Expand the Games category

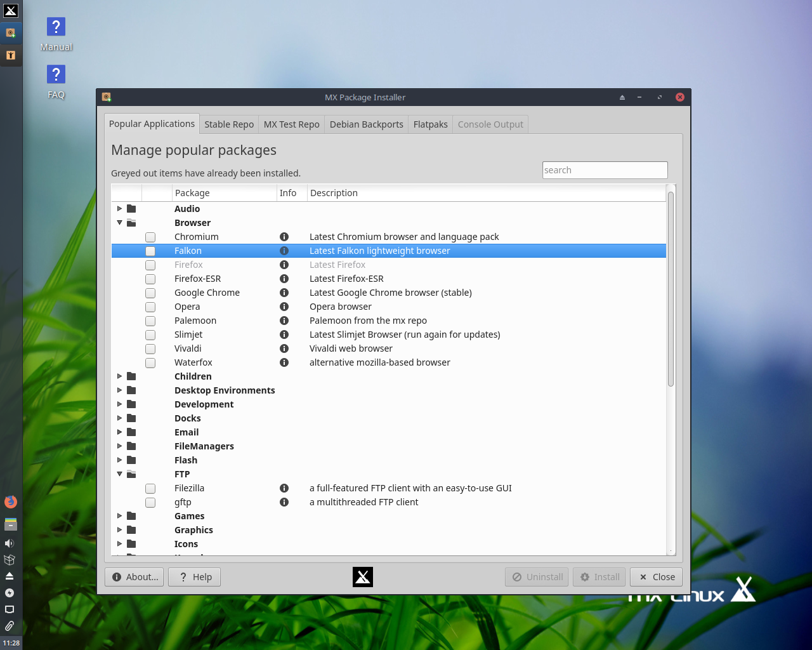[119, 516]
